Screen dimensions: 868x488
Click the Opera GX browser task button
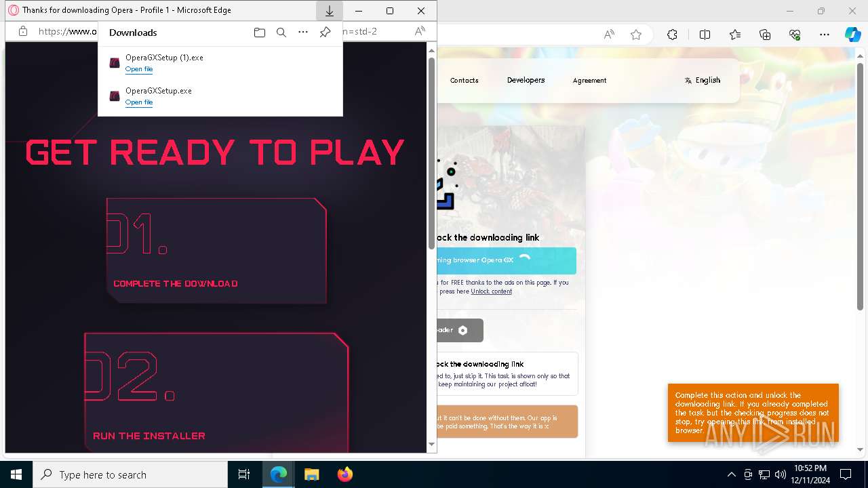click(507, 260)
